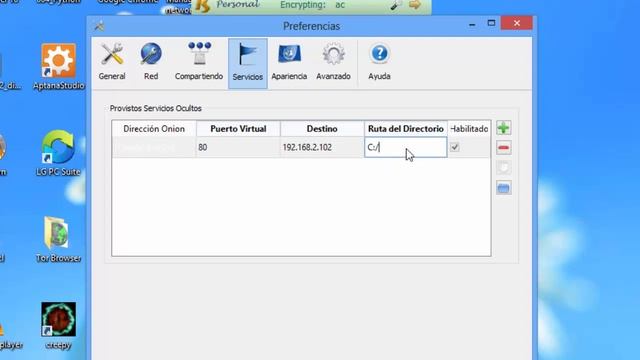Click the Preferencias title bar app icon
This screenshot has height=360, width=640.
click(x=99, y=26)
